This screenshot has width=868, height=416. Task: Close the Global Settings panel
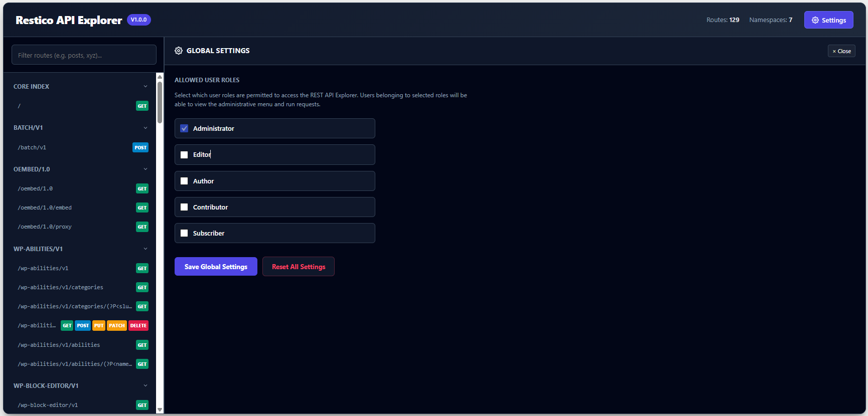pos(841,51)
